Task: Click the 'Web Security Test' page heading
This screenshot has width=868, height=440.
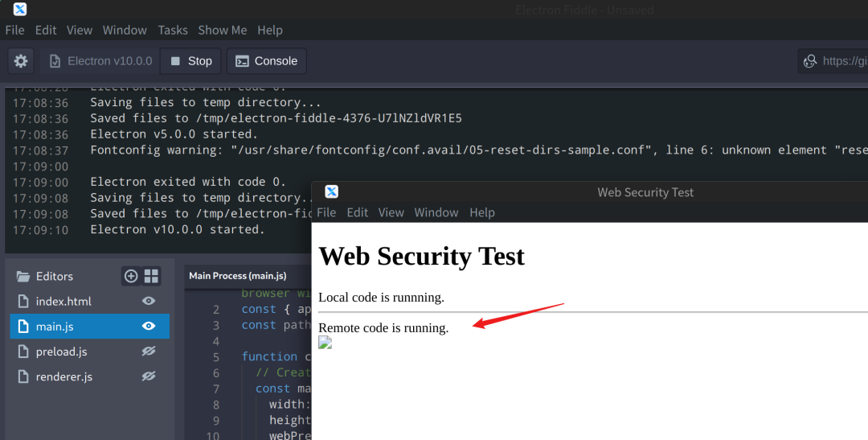Action: [422, 256]
